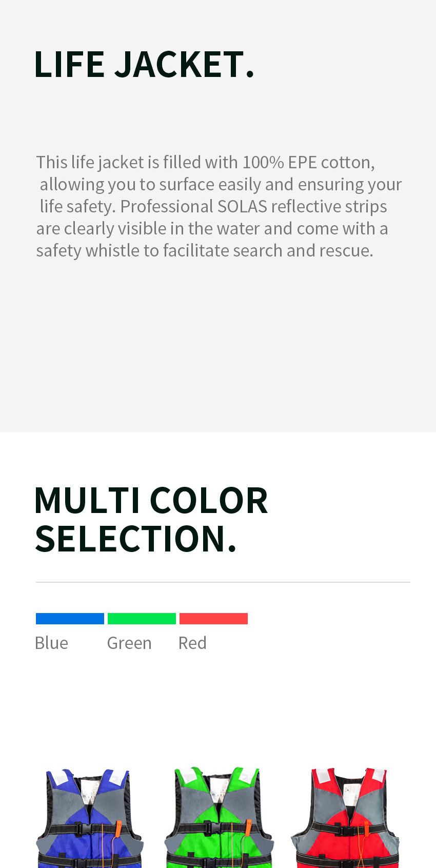Select the "Blue" color label
The image size is (436, 868).
tap(51, 643)
